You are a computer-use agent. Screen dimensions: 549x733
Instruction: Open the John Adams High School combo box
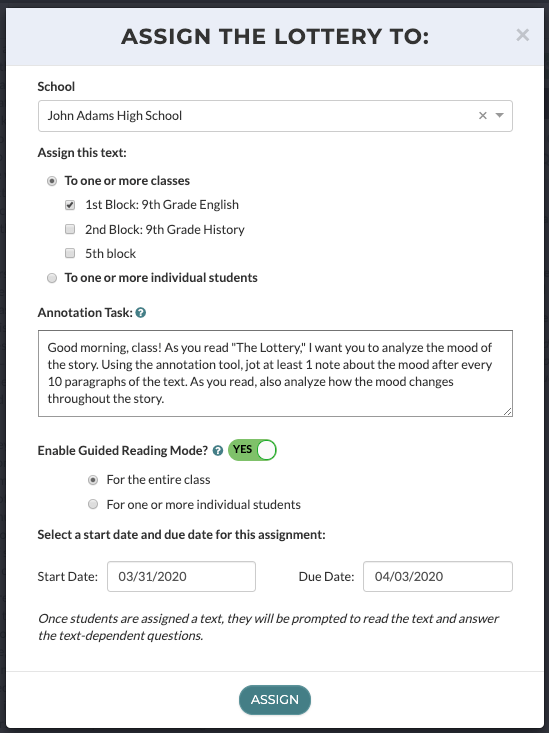pos(275,116)
